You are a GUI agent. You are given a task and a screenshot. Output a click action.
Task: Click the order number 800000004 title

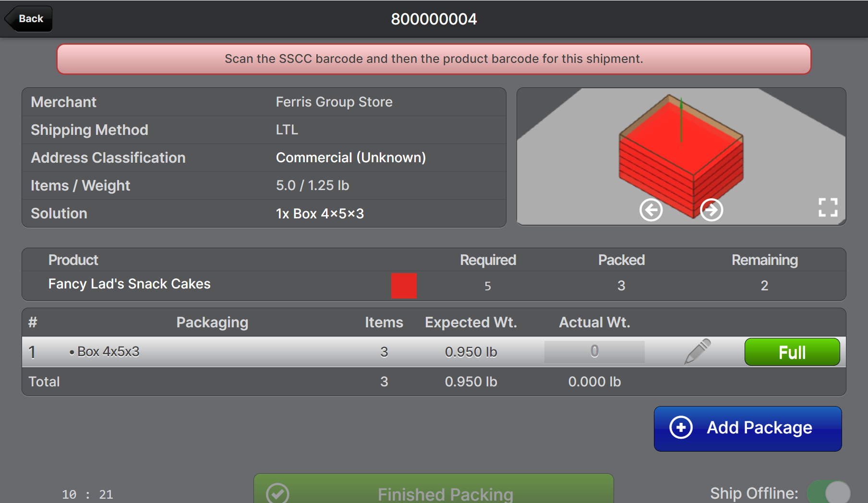click(x=434, y=19)
